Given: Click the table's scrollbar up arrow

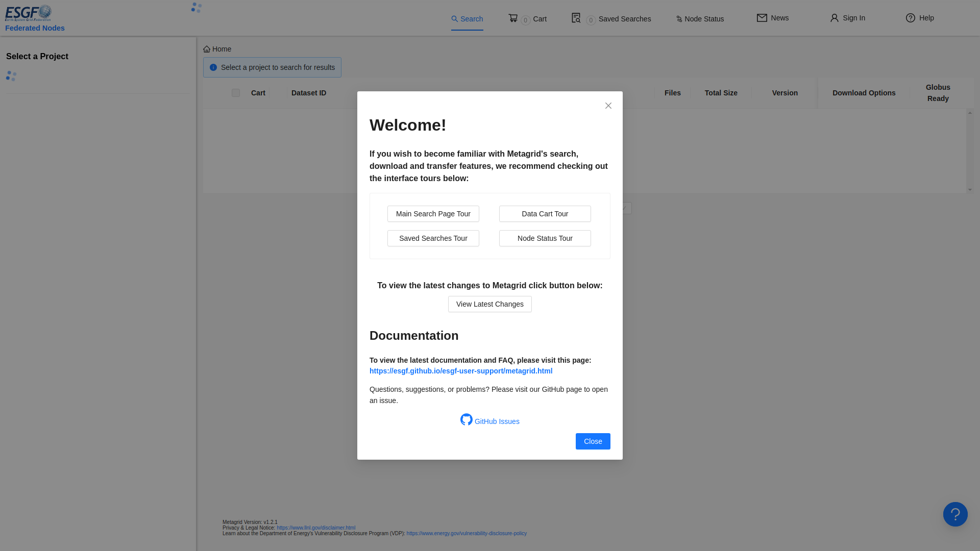Looking at the screenshot, I should [970, 112].
